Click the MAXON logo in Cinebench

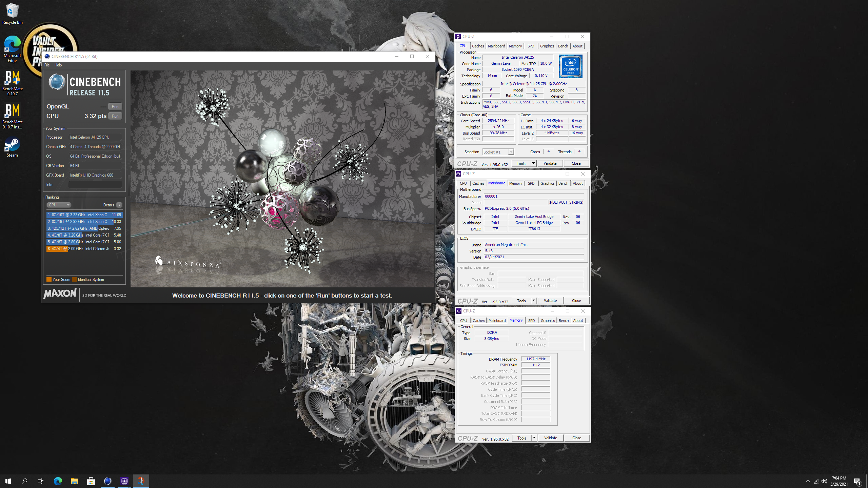click(x=60, y=293)
